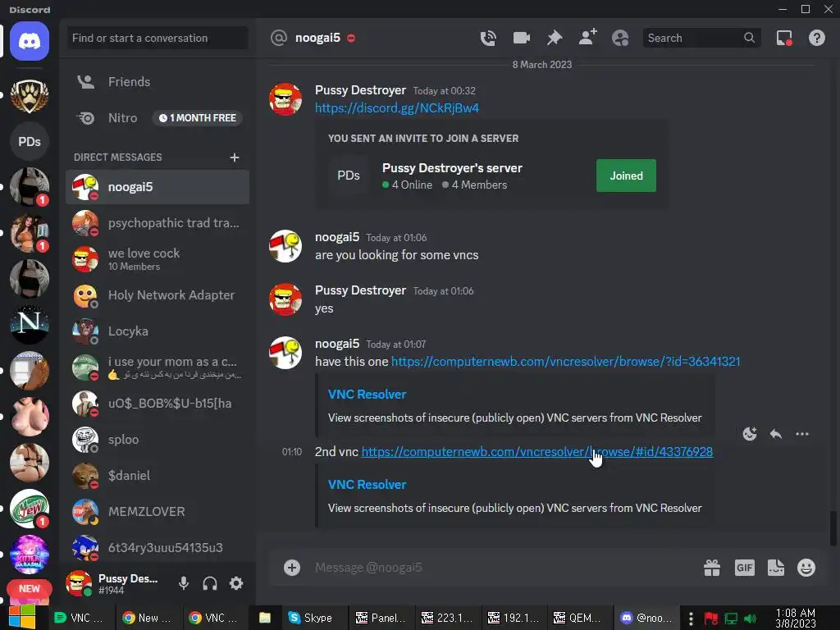The height and width of the screenshot is (630, 840).
Task: Open the sploo direct message
Action: point(157,440)
